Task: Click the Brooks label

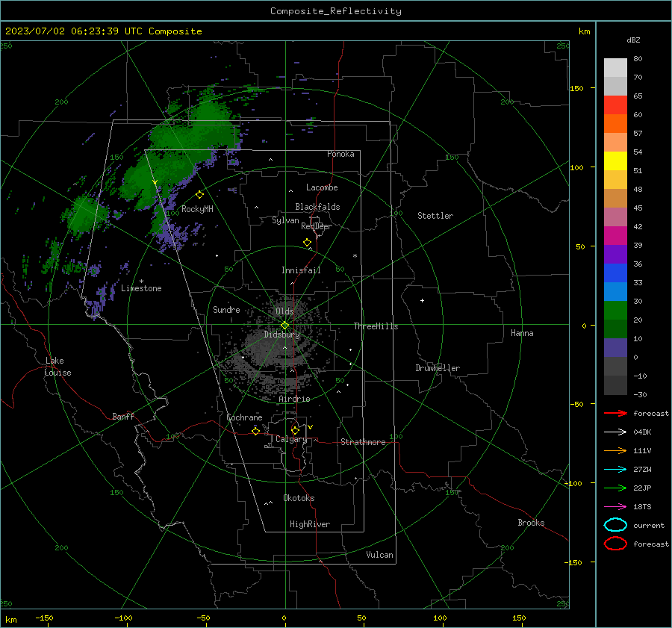Action: [x=531, y=523]
